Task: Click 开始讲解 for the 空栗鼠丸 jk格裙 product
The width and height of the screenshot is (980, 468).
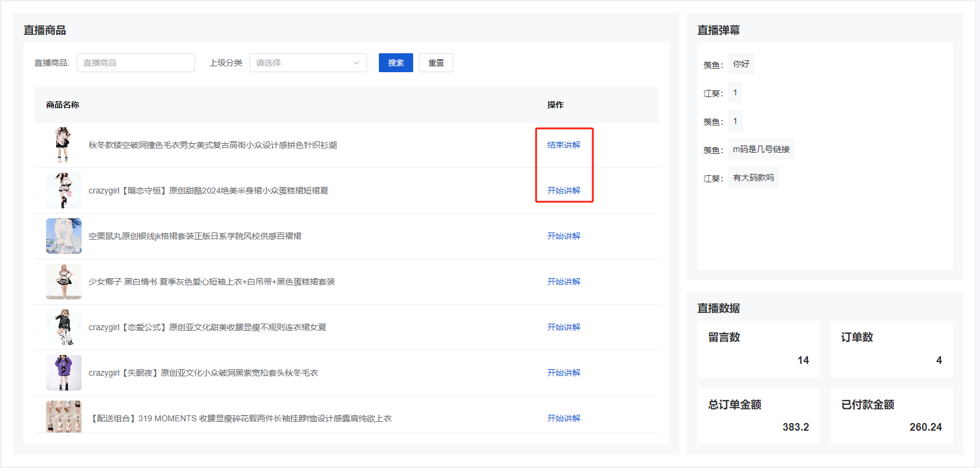Action: coord(564,236)
